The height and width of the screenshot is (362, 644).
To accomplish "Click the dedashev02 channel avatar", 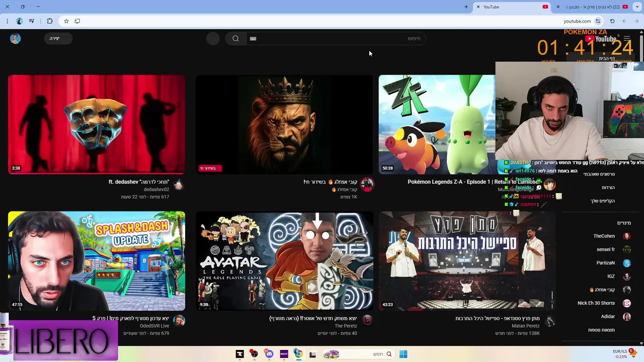I will 179,185.
